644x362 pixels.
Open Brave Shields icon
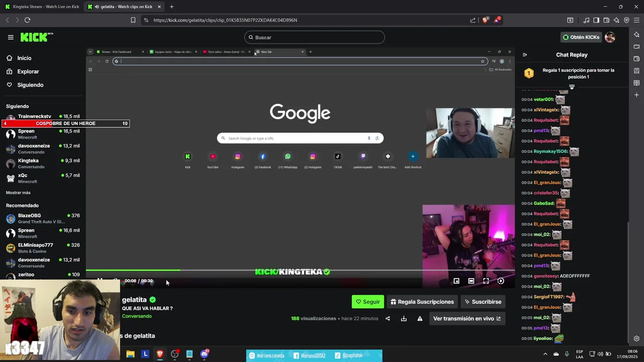(485, 20)
